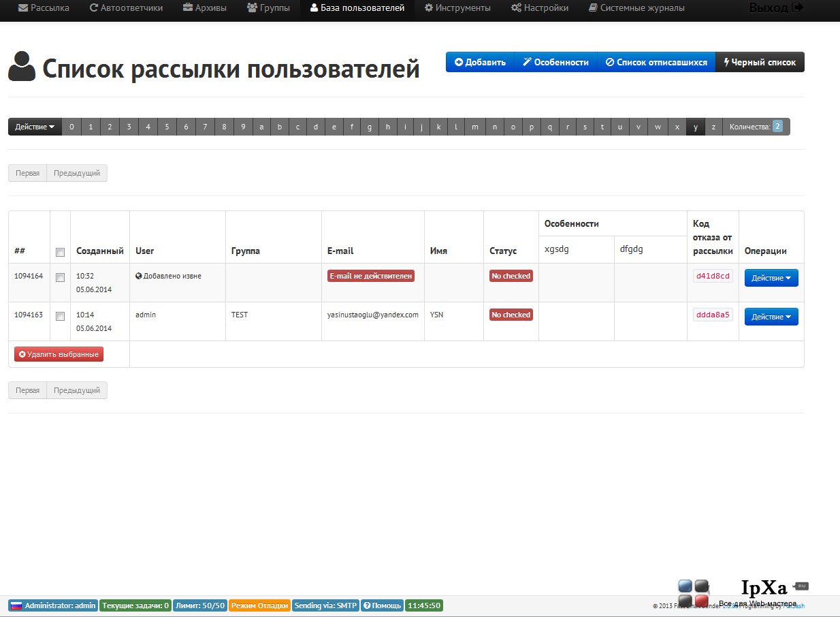Open the black Действие dropdown above the table
Viewport: 840px width, 617px height.
(x=35, y=127)
